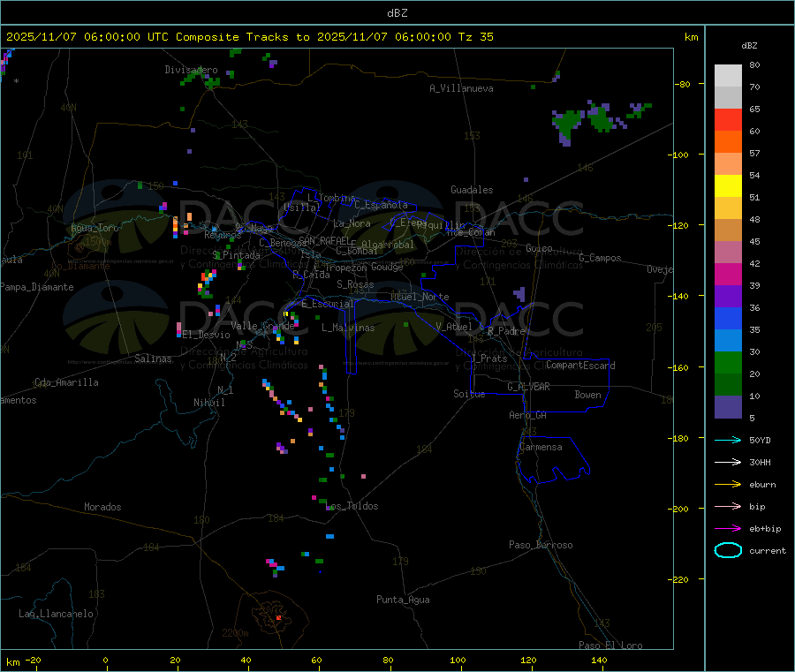Viewport: 795px width, 672px height.
Task: Click the Bowen map label
Action: 587,395
